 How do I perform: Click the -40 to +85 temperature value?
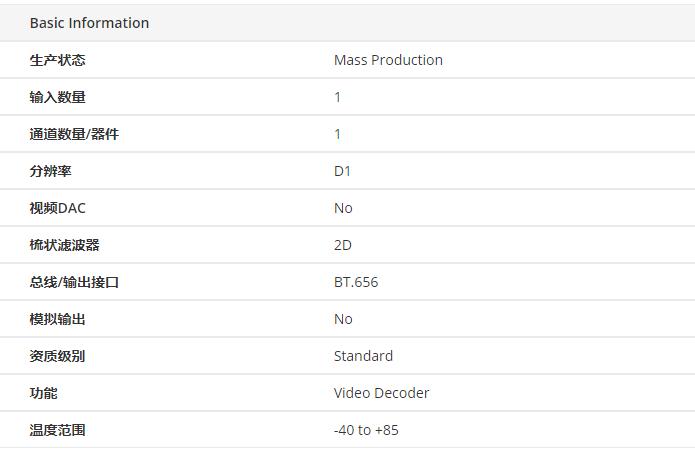tap(366, 430)
